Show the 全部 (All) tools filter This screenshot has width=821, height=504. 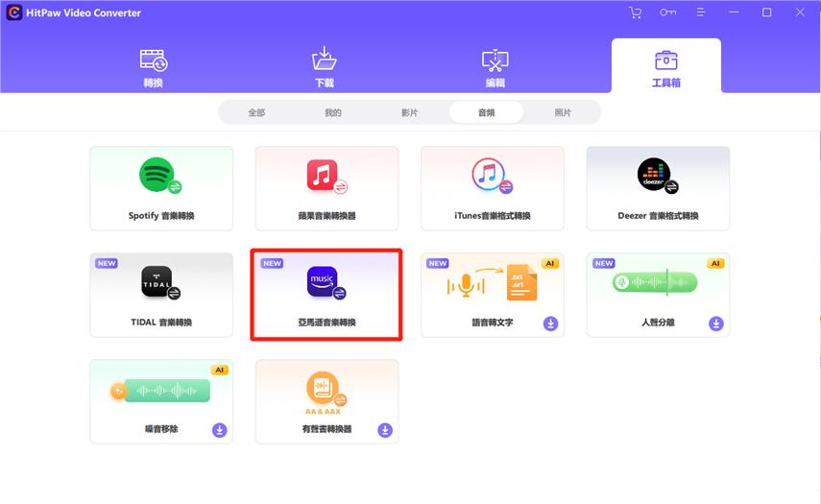pyautogui.click(x=256, y=112)
